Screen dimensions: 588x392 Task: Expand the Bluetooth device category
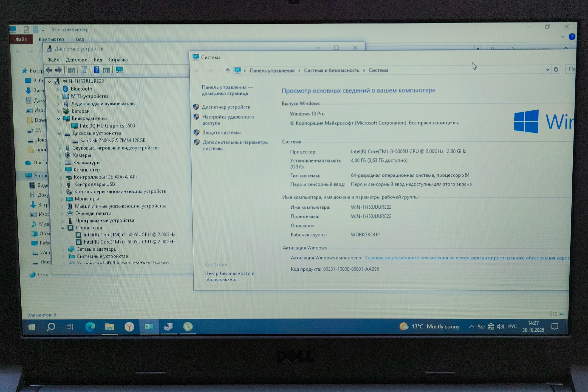[x=58, y=89]
